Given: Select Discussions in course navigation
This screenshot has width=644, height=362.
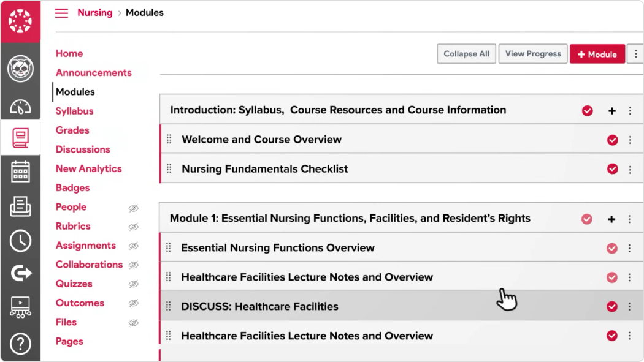Looking at the screenshot, I should (83, 149).
